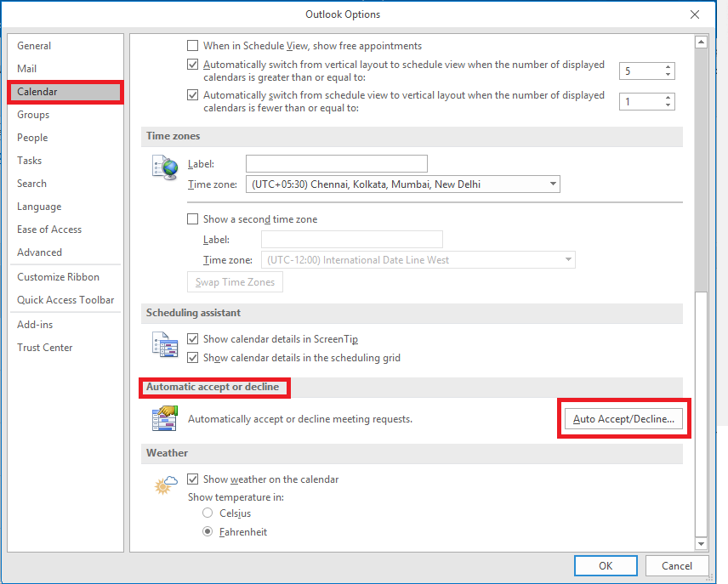728x584 pixels.
Task: Click the scrollbar down arrow
Action: [x=701, y=543]
